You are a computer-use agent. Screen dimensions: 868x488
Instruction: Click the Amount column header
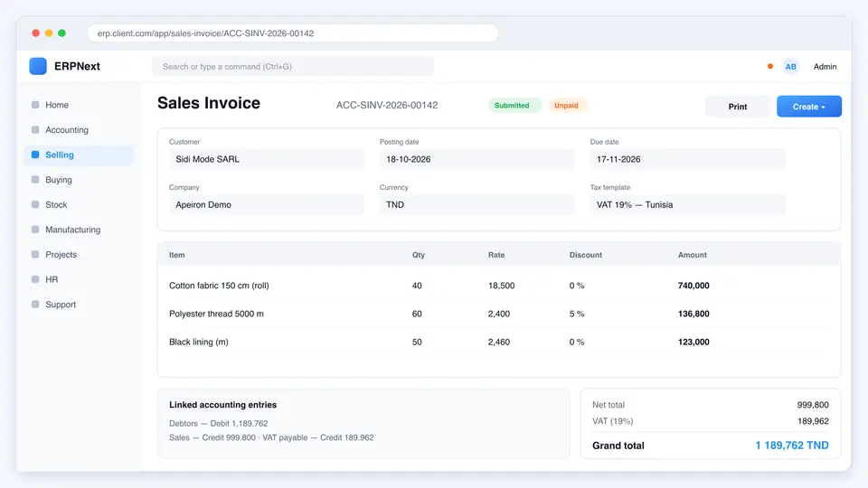[692, 255]
